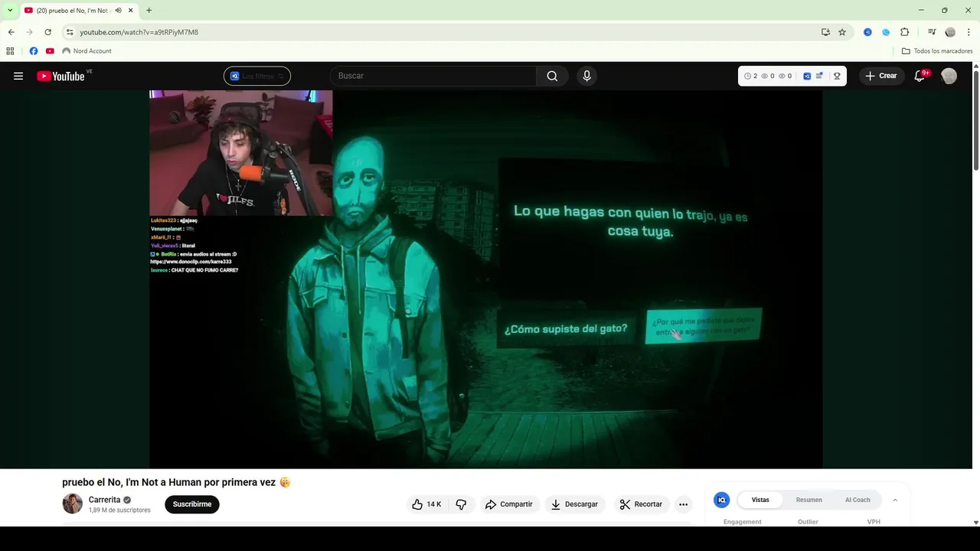This screenshot has width=980, height=551.
Task: Open the Carrerita channel name link
Action: point(104,500)
